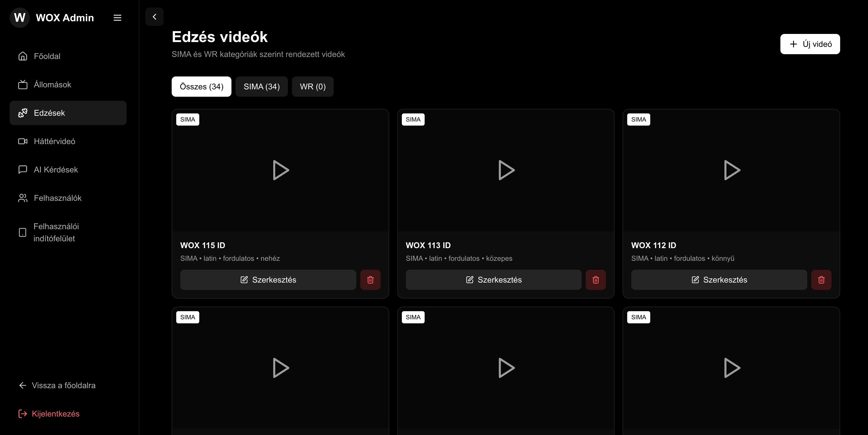Click the left arrow icon beside Vissza a főoldalra
Screen dimensions: 868x435
coord(23,385)
